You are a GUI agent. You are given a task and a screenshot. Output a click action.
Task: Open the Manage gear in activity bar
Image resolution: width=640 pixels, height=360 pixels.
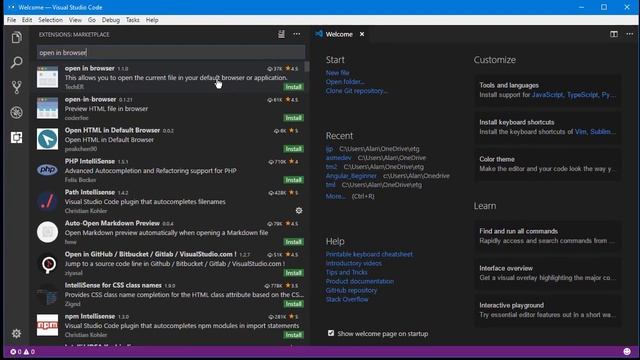coord(16,333)
